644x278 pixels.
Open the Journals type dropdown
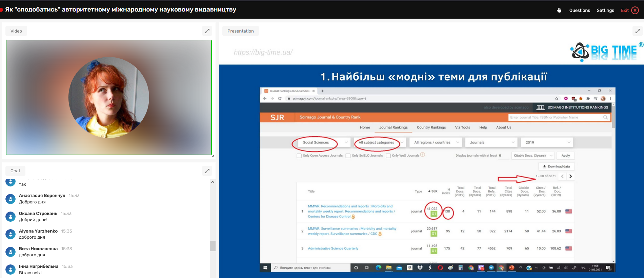click(x=491, y=142)
